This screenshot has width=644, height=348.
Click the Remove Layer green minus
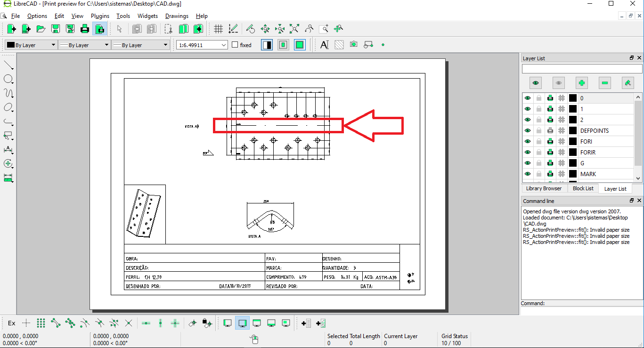(605, 83)
